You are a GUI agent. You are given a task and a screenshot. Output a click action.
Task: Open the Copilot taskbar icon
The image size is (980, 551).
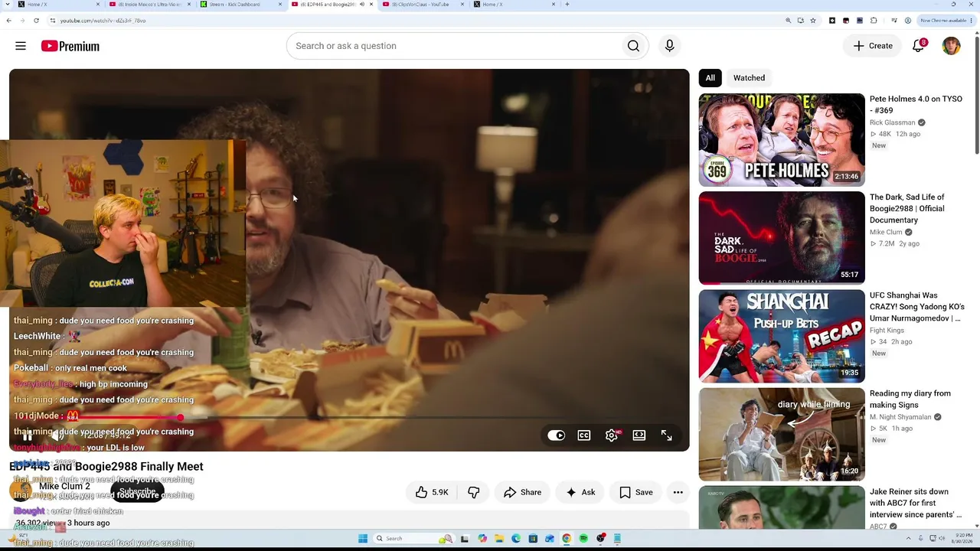(482, 539)
